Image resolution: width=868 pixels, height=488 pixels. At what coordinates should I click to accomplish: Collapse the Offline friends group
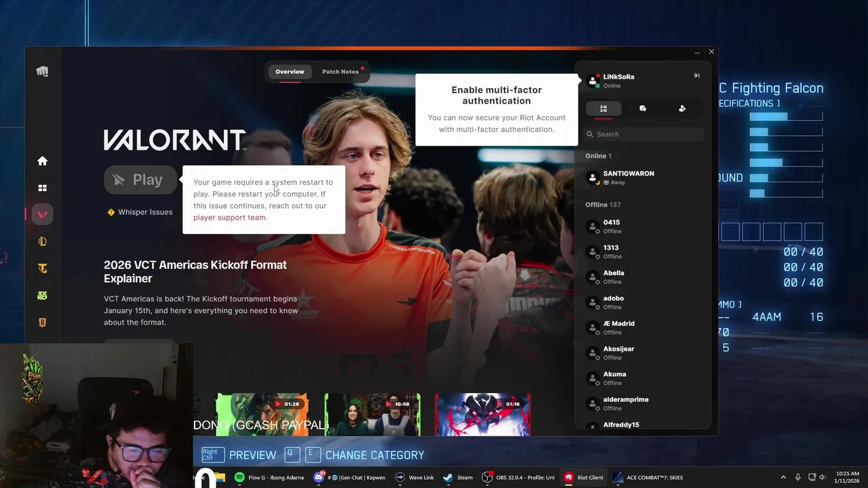point(603,205)
